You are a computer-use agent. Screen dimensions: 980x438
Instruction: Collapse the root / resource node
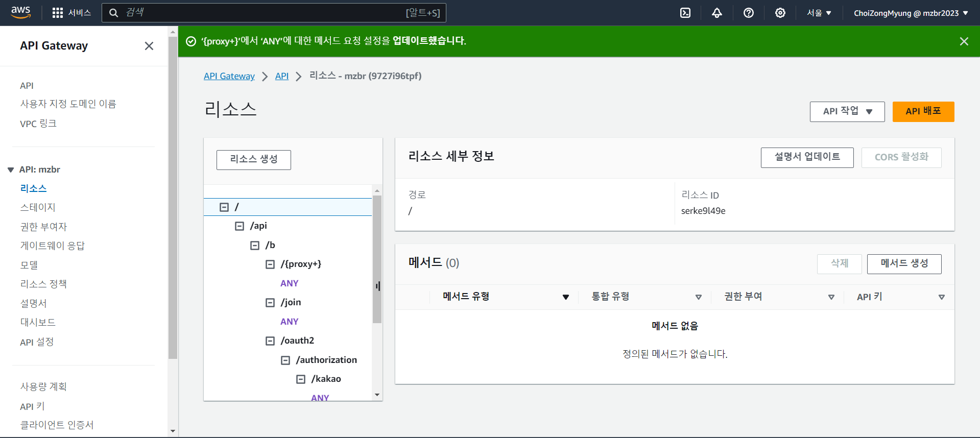[224, 207]
